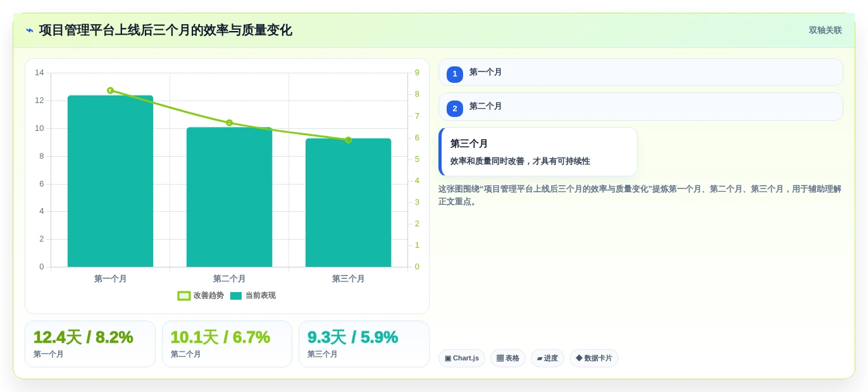Click the line point above 第一个月 bar
The image size is (868, 392).
tap(110, 90)
